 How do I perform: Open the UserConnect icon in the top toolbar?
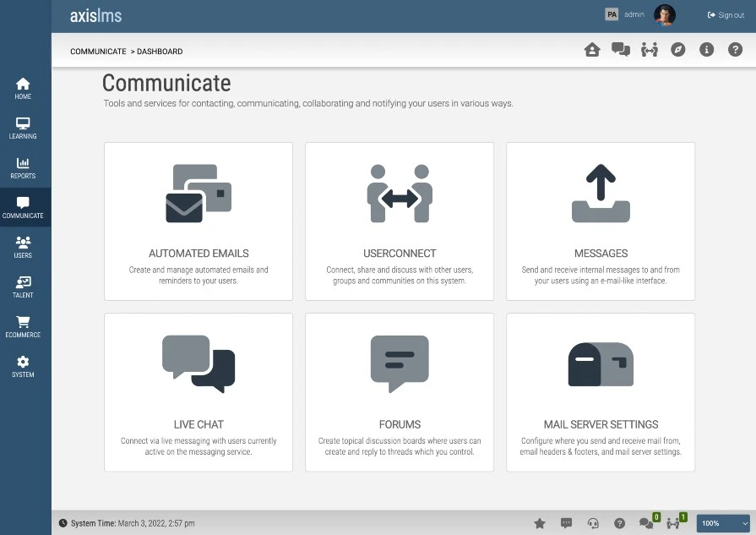650,50
